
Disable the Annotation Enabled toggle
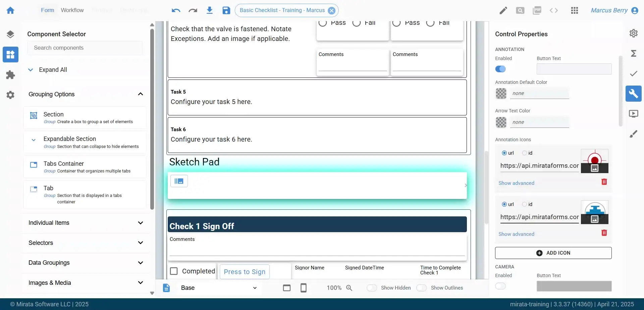pyautogui.click(x=500, y=69)
